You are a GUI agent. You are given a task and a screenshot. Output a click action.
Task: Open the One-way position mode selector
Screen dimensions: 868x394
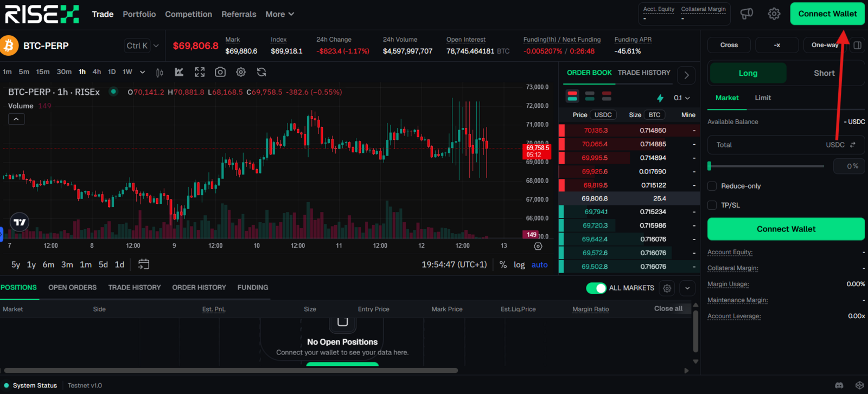pyautogui.click(x=825, y=45)
